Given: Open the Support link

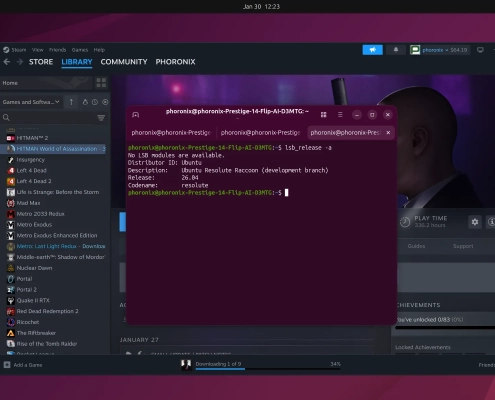Looking at the screenshot, I should [x=463, y=246].
